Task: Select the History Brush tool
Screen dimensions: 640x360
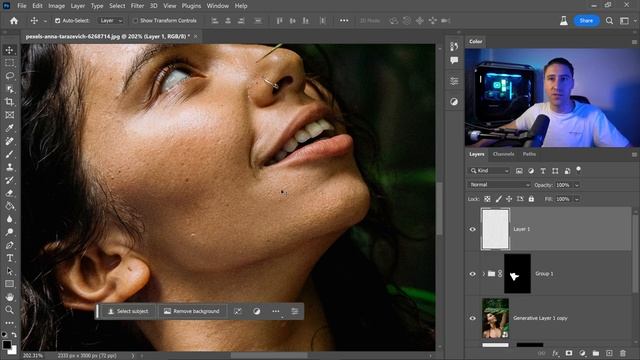Action: 9,180
